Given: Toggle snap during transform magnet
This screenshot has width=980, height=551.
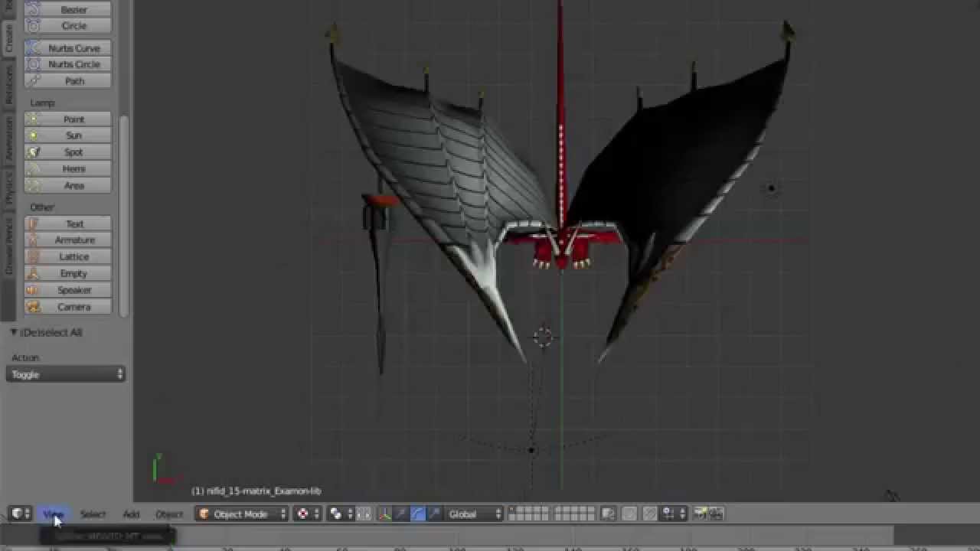Looking at the screenshot, I should (x=649, y=514).
